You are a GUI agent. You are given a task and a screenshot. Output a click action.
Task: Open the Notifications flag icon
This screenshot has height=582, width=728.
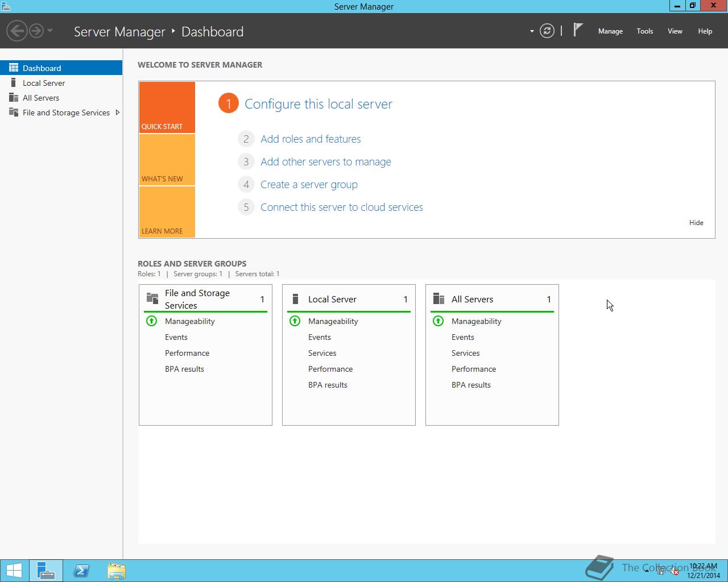pos(578,30)
